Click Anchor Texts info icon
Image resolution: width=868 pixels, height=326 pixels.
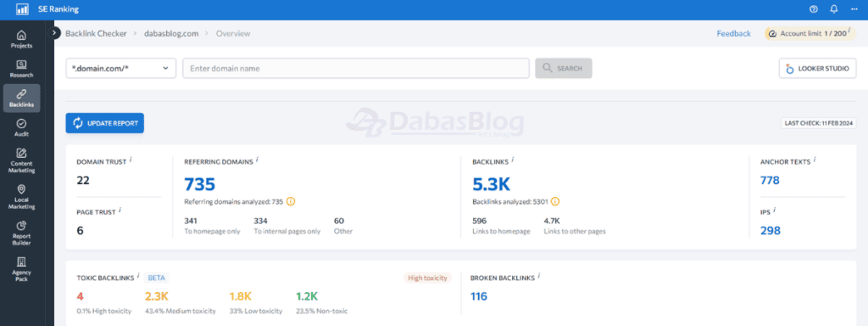(x=815, y=160)
